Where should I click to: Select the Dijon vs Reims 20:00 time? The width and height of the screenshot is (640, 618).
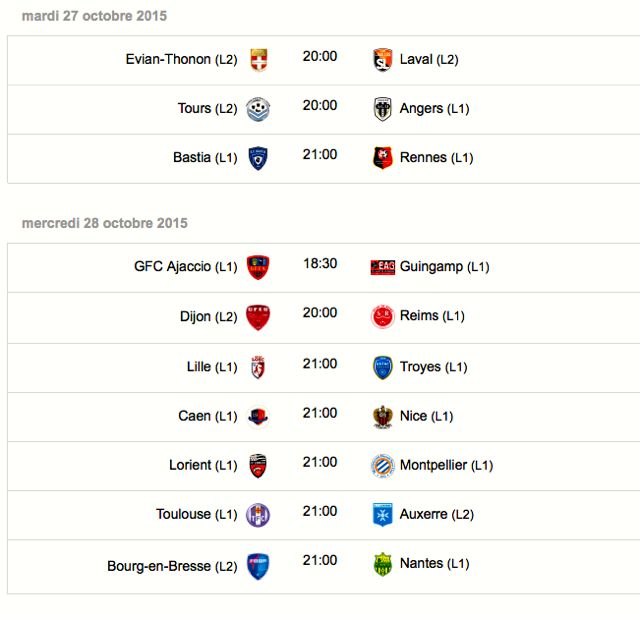click(320, 313)
